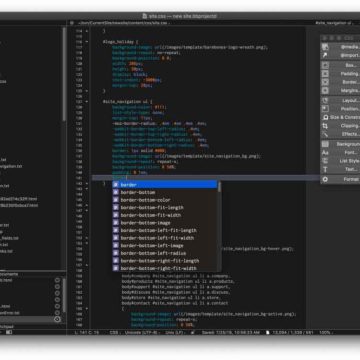The image size is (360, 360).
Task: Choose 'border-bottom-fit-width' completion
Action: (x=165, y=215)
